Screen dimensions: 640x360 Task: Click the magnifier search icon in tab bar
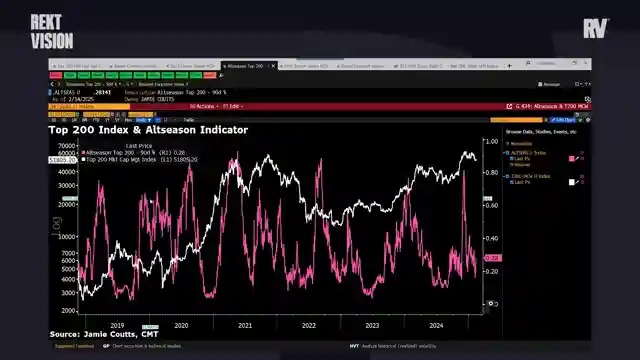pyautogui.click(x=528, y=64)
